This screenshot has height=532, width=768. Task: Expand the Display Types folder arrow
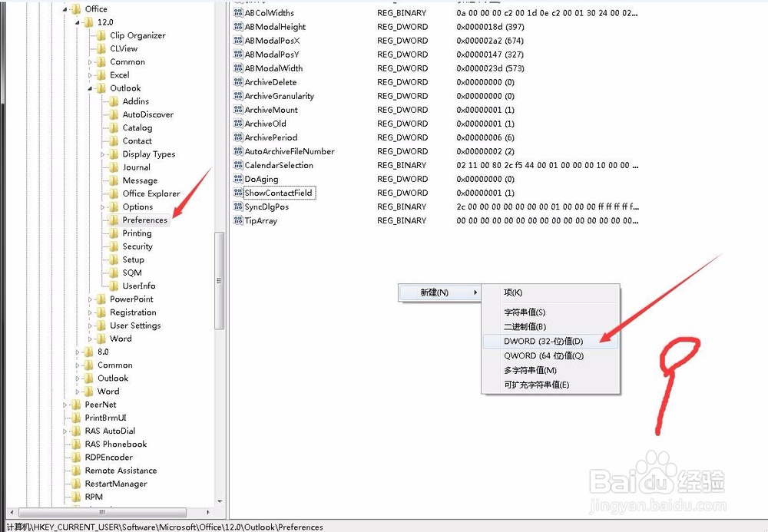pyautogui.click(x=104, y=154)
